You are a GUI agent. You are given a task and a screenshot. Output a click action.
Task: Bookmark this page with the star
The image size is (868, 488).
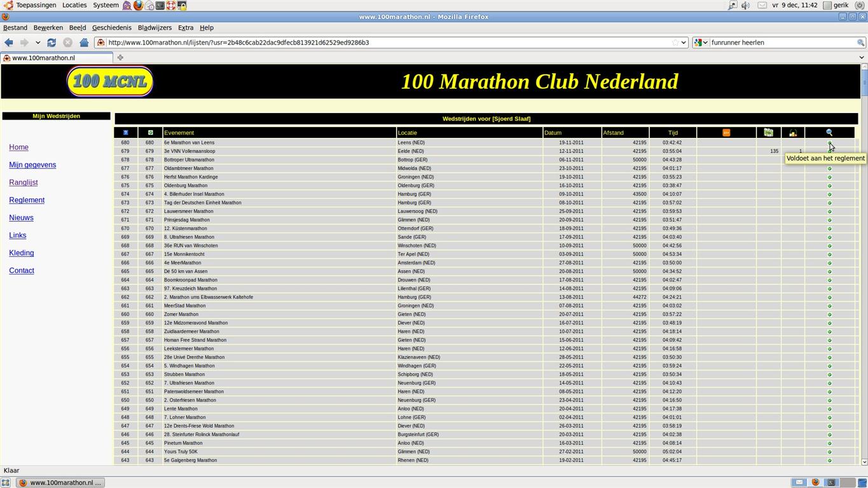[675, 43]
